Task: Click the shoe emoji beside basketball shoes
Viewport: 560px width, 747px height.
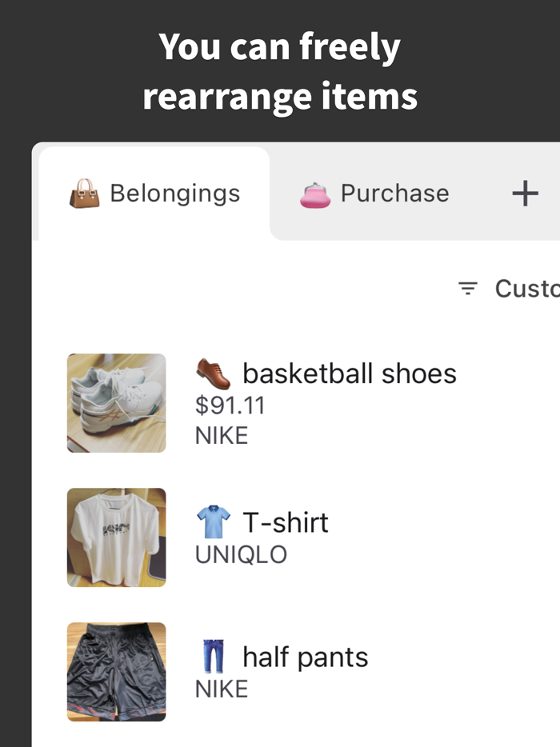Action: coord(211,373)
